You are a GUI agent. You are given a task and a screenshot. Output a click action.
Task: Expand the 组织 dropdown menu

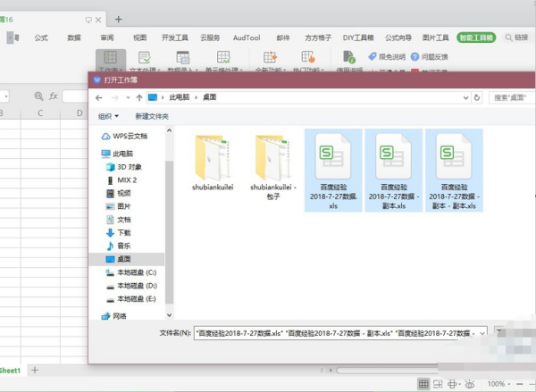[x=109, y=116]
